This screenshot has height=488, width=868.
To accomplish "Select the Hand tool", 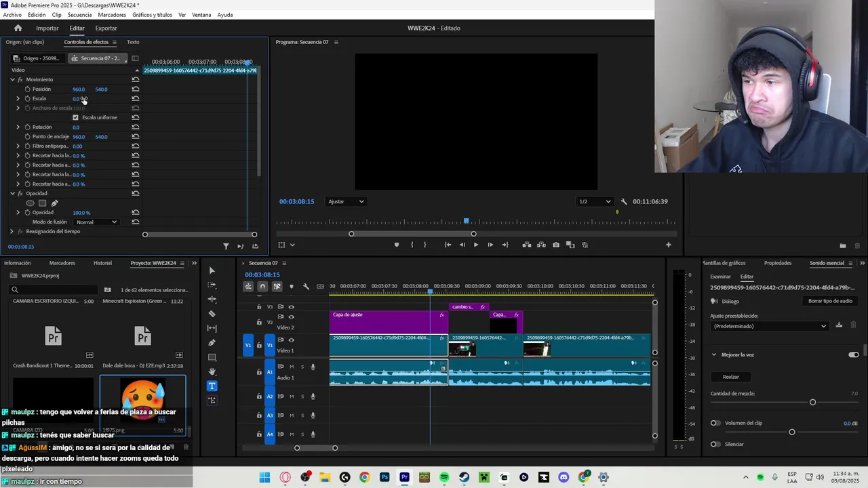I will point(212,371).
